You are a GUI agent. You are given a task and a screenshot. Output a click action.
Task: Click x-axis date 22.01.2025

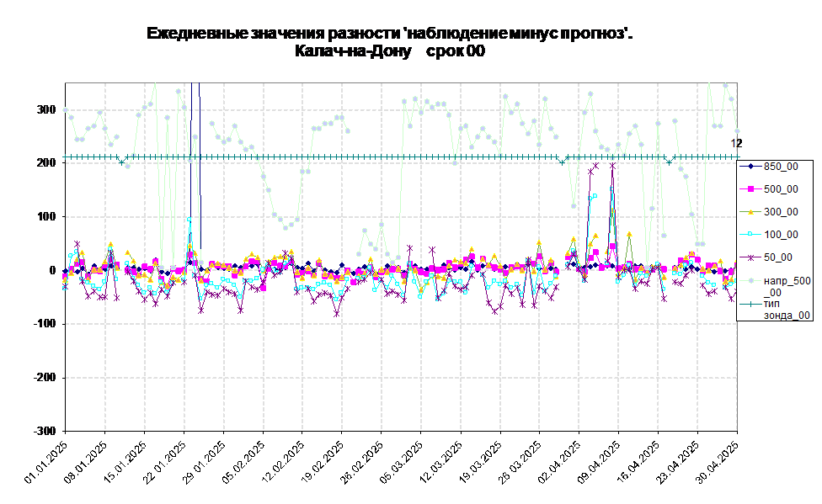pos(164,461)
